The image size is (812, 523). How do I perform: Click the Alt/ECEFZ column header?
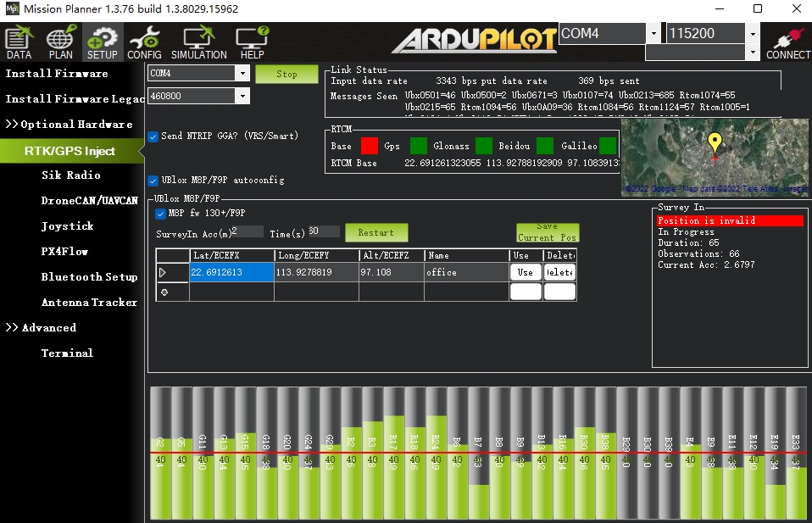392,255
